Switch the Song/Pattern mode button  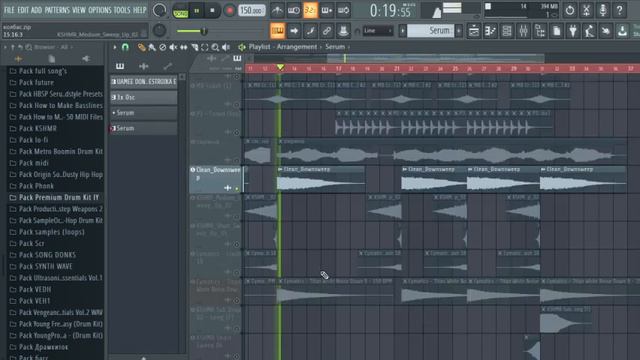[x=180, y=11]
